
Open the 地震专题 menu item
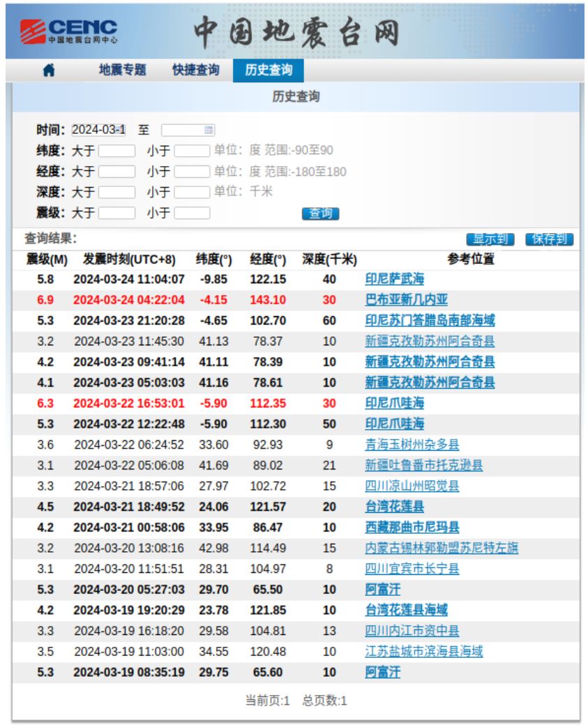click(x=123, y=70)
